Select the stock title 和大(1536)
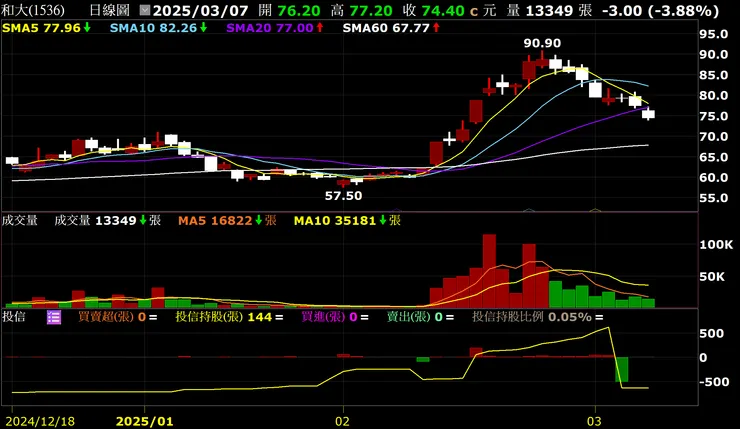This screenshot has width=740, height=429. click(33, 10)
